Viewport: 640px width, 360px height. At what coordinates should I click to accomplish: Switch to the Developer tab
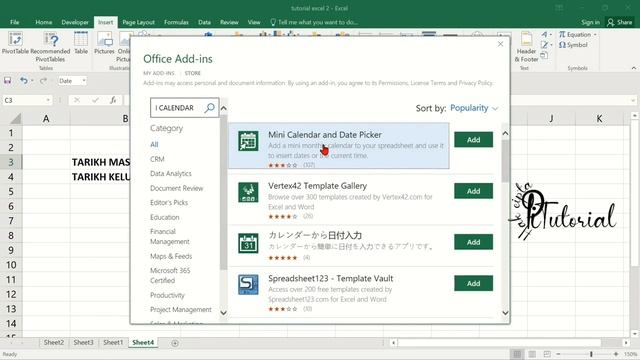click(75, 22)
